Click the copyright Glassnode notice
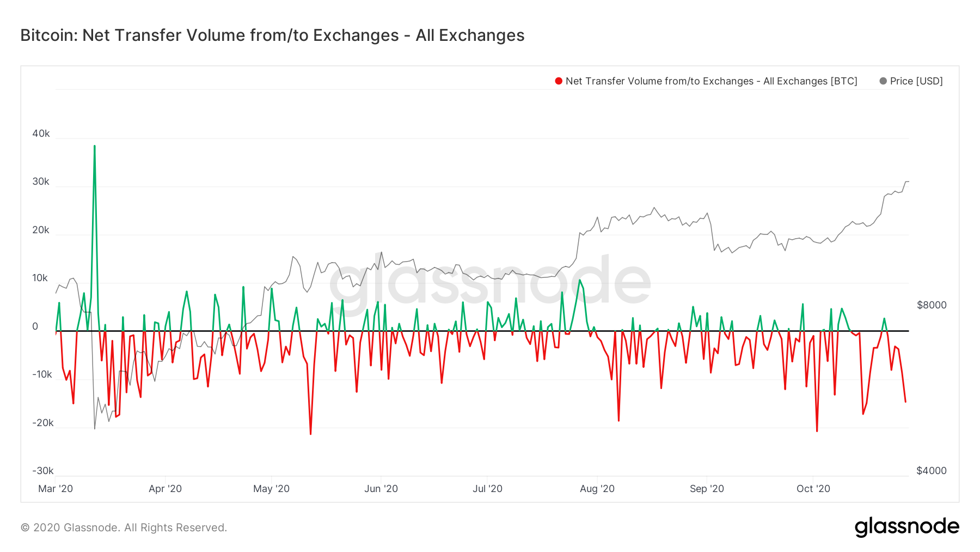The height and width of the screenshot is (552, 980). [124, 527]
